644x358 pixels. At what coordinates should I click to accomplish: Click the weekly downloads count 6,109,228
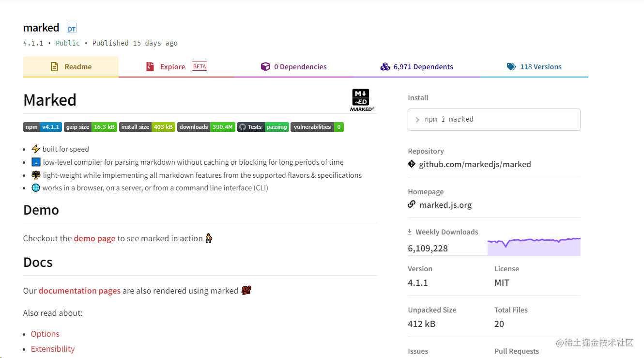[428, 249]
